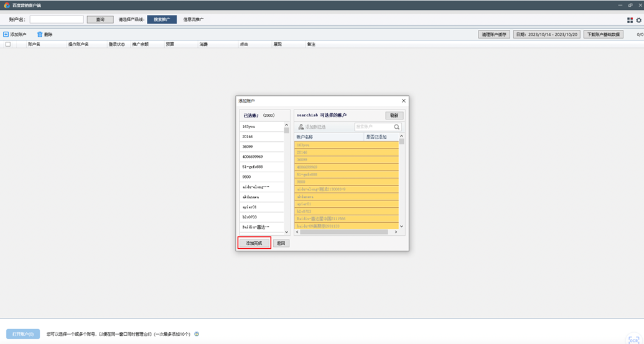Image resolution: width=644 pixels, height=344 pixels.
Task: Click right arrow of horizontal scrollbar in dialog
Action: tap(396, 232)
